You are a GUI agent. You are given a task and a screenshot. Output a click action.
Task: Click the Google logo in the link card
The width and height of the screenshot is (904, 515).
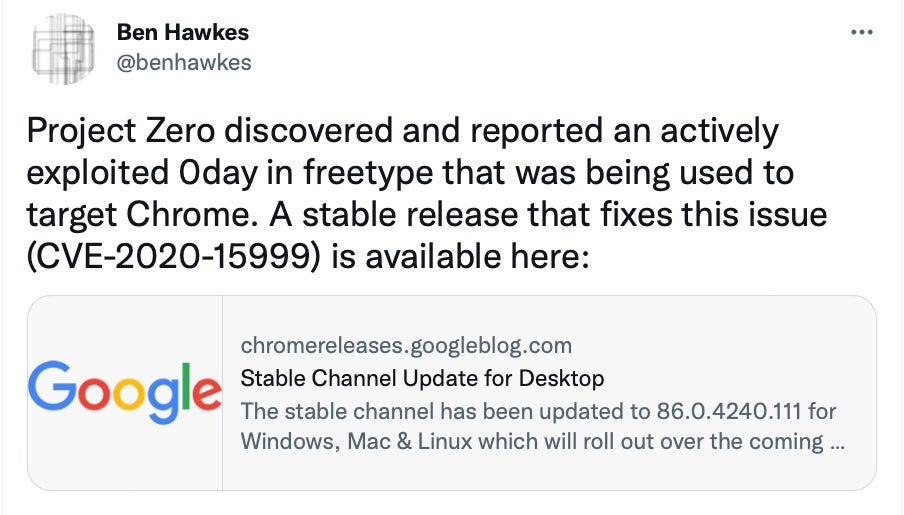point(124,393)
